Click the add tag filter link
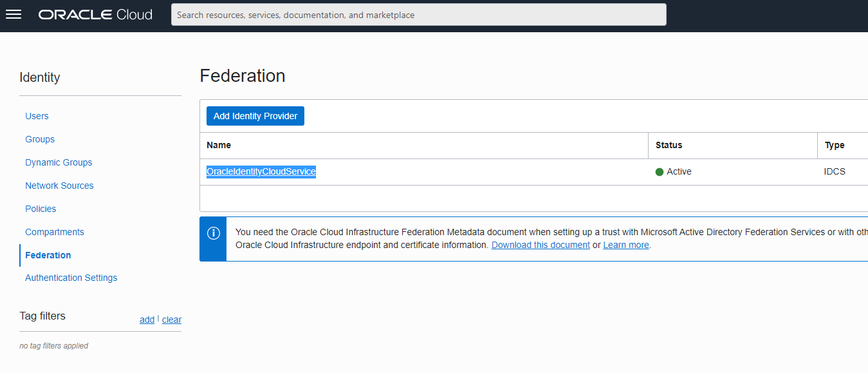Screen dimensions: 868x373 147,320
